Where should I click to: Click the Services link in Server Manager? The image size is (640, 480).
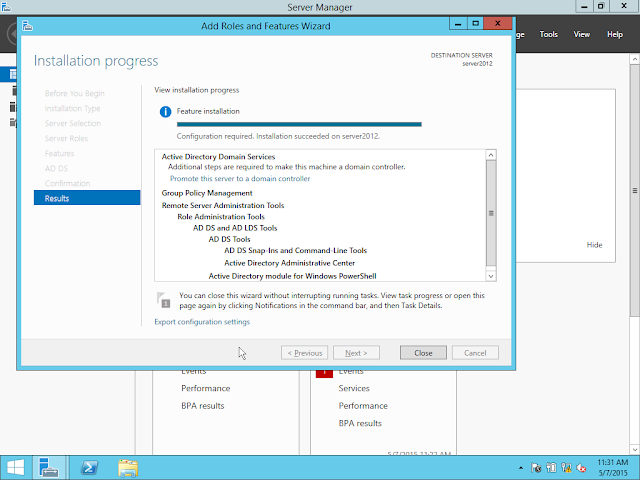(354, 389)
